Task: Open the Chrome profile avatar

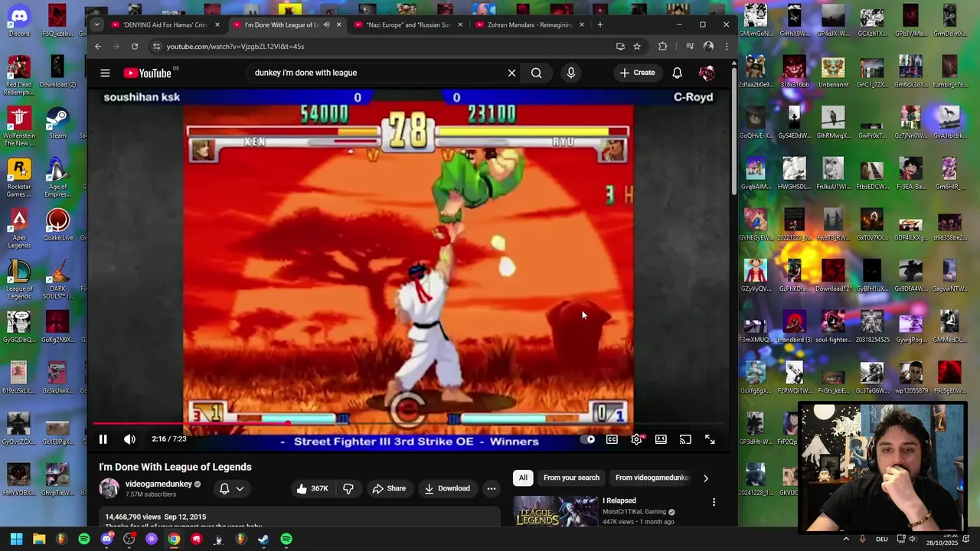Action: [x=708, y=47]
